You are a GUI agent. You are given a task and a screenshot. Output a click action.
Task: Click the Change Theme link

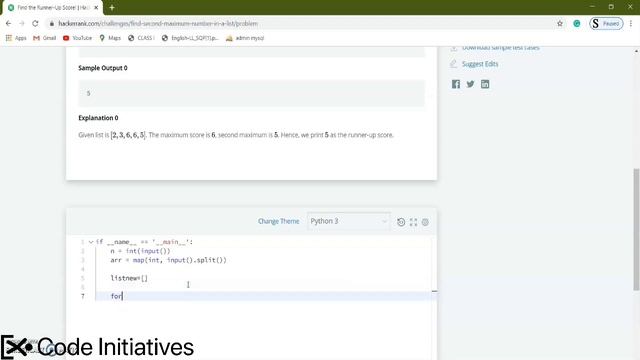[x=278, y=221]
